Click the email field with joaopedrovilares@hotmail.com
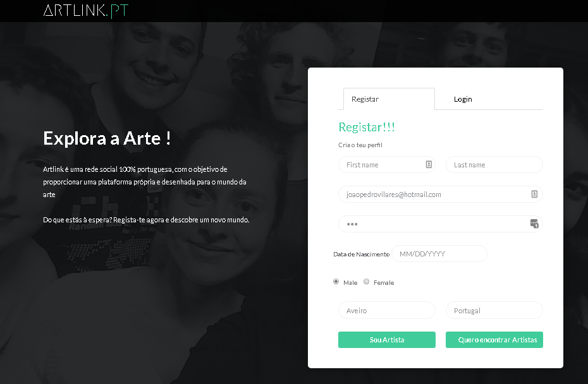 tap(441, 194)
